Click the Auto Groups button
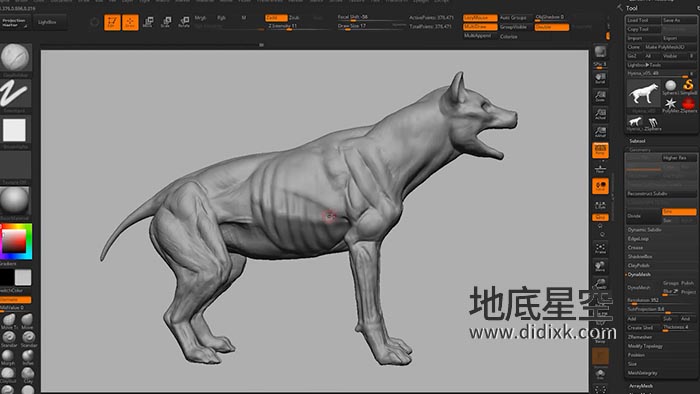The image size is (700, 394). point(516,18)
